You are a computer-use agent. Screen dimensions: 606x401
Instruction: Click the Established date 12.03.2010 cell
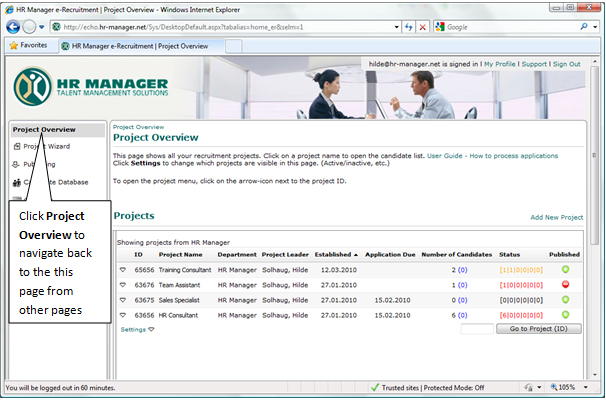coord(339,270)
